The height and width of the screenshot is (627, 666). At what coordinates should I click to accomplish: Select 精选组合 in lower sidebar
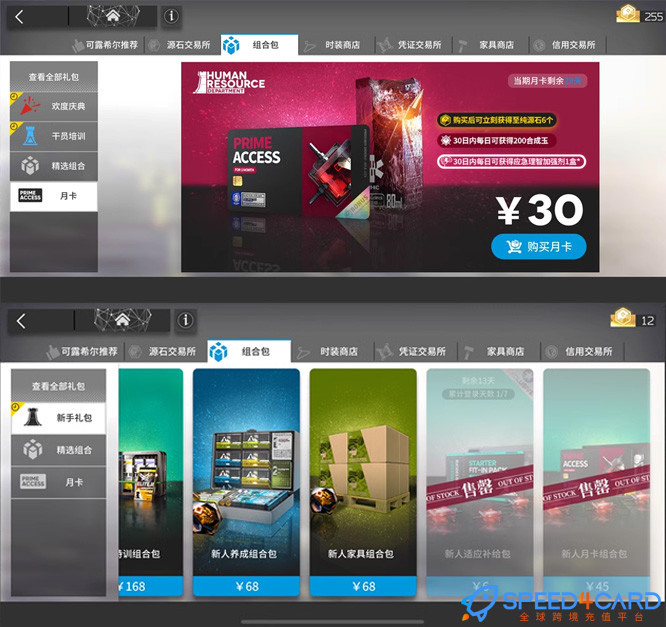point(59,450)
